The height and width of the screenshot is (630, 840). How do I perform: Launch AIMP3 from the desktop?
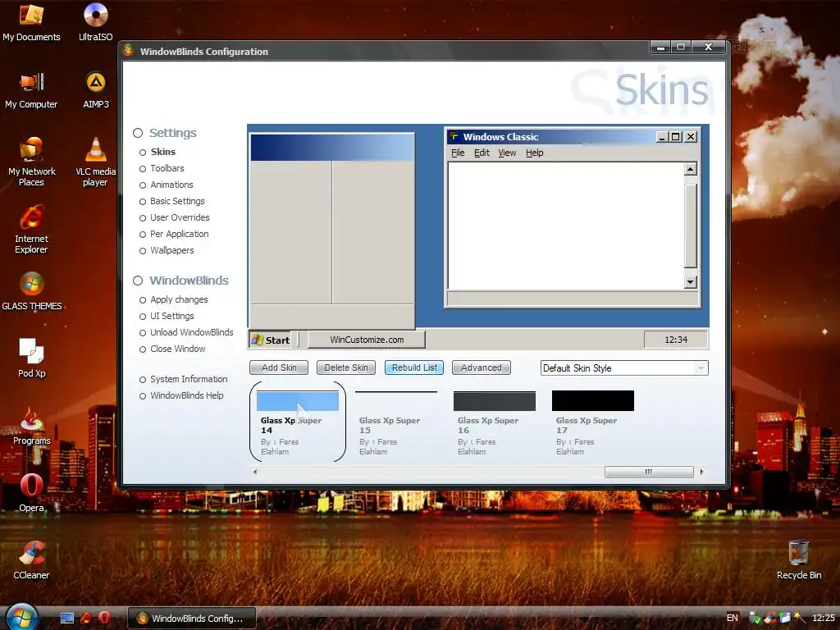coord(96,90)
